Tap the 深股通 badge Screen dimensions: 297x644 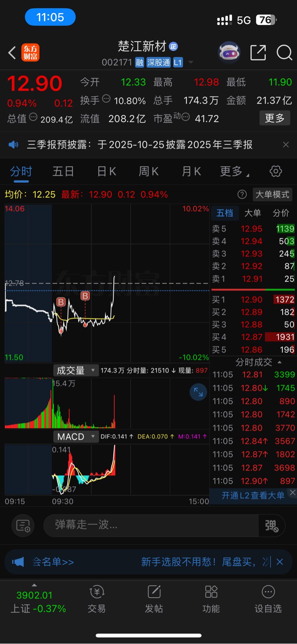click(x=159, y=62)
